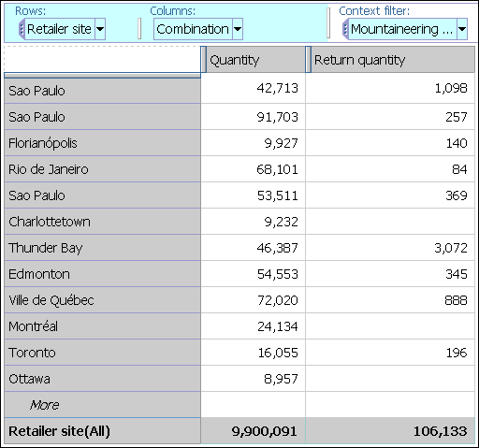Click the divider between Rows and Columns
479x448 pixels.
[139, 29]
